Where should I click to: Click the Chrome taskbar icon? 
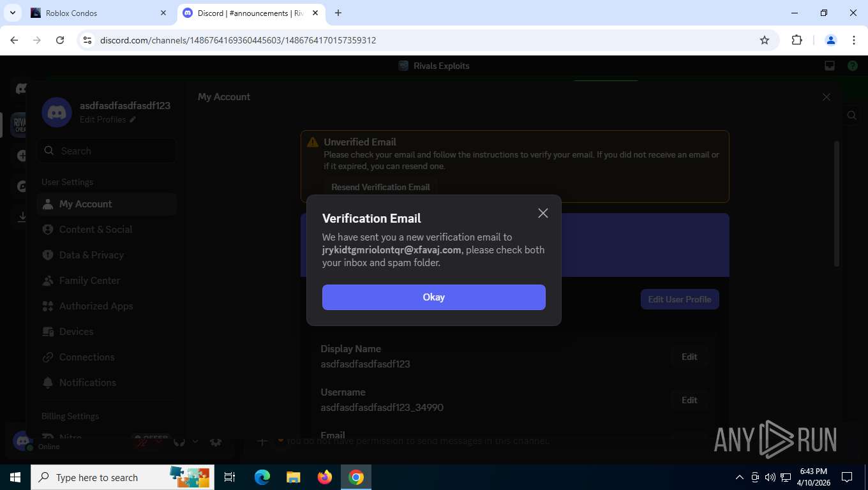pos(356,477)
